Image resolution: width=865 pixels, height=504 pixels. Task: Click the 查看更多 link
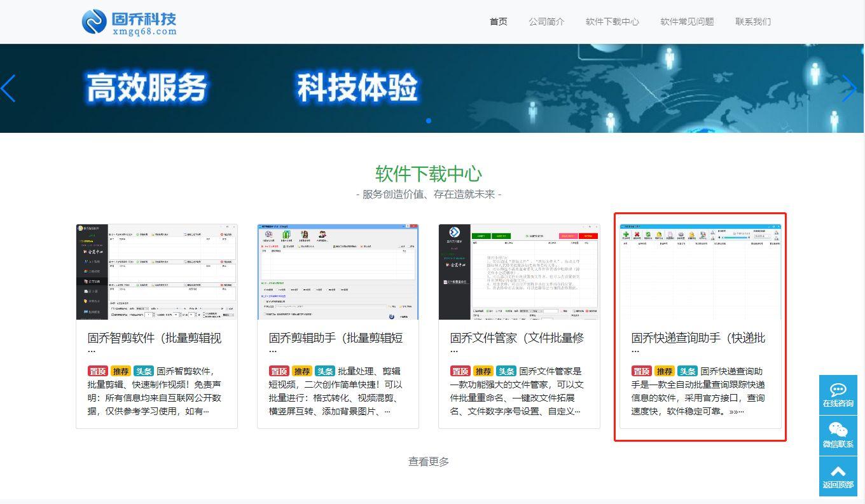[x=429, y=461]
